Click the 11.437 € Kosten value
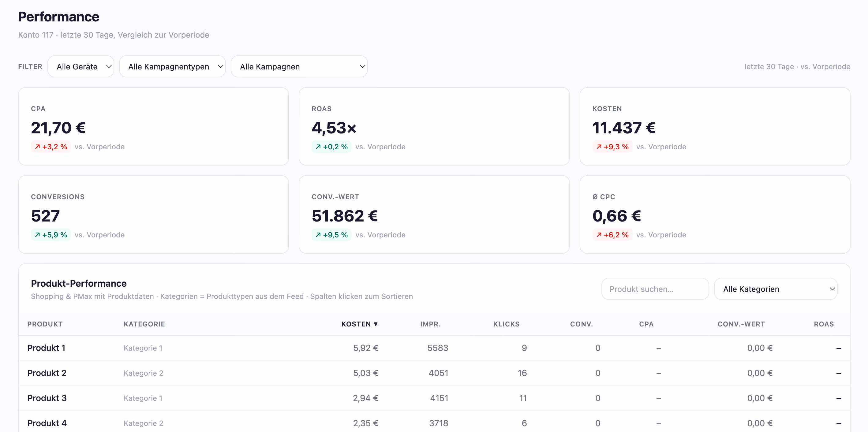 (624, 128)
